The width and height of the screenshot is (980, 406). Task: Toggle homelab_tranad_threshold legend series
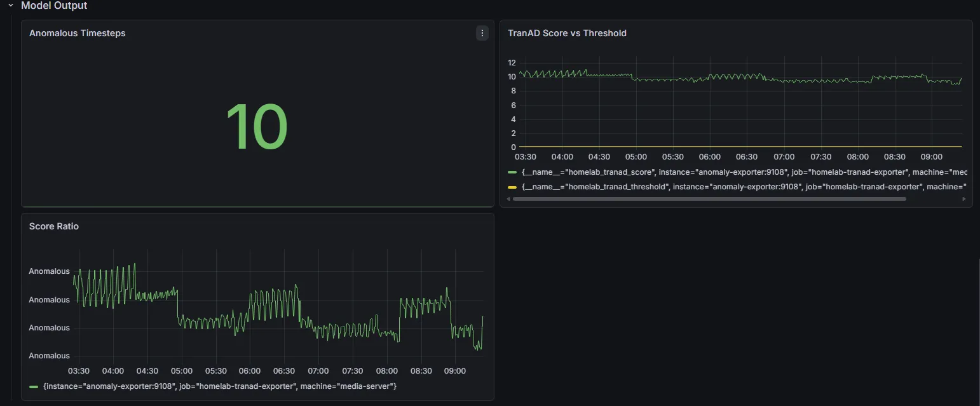(744, 187)
